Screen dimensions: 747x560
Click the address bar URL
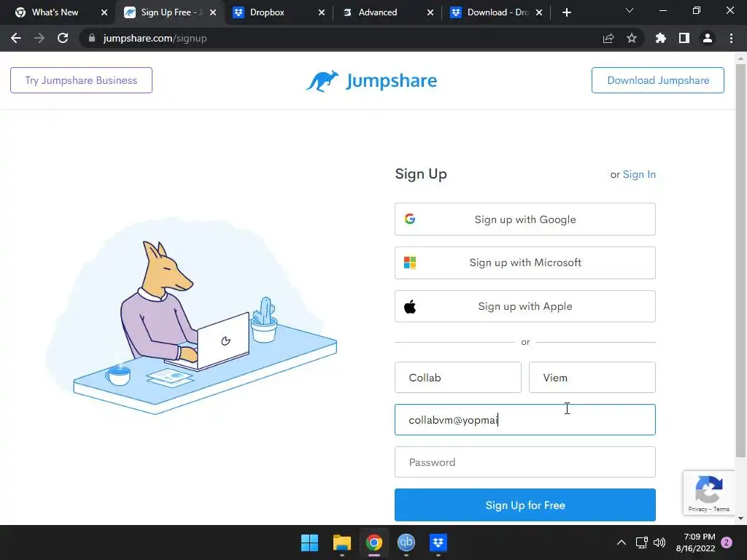155,38
